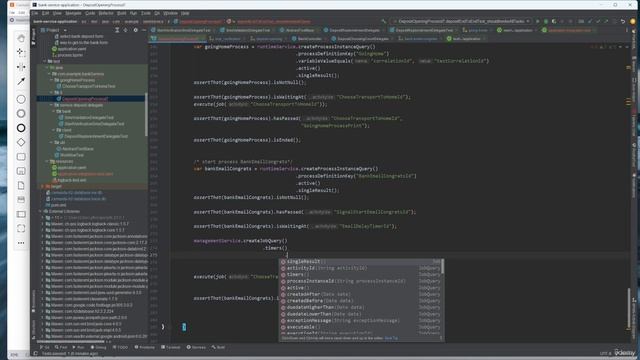Viewport: 640px width, 360px height.
Task: Open the Refactor menu
Action: tap(106, 13)
